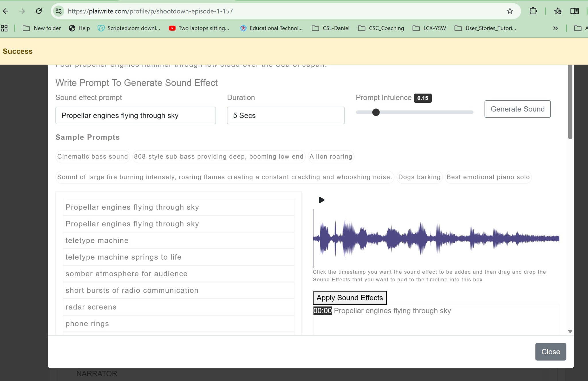Screen dimensions: 588x381
Task: Select the large fire burning sample prompt
Action: (x=225, y=177)
